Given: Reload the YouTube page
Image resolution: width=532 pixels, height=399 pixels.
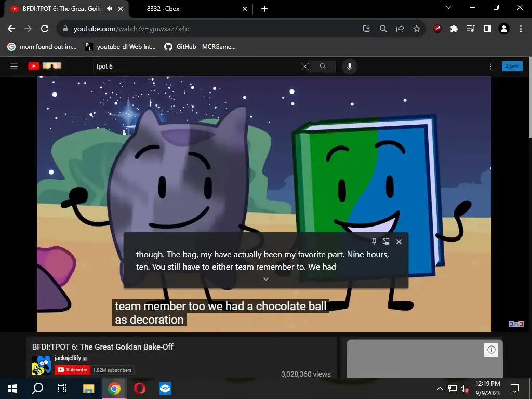Looking at the screenshot, I should point(45,29).
